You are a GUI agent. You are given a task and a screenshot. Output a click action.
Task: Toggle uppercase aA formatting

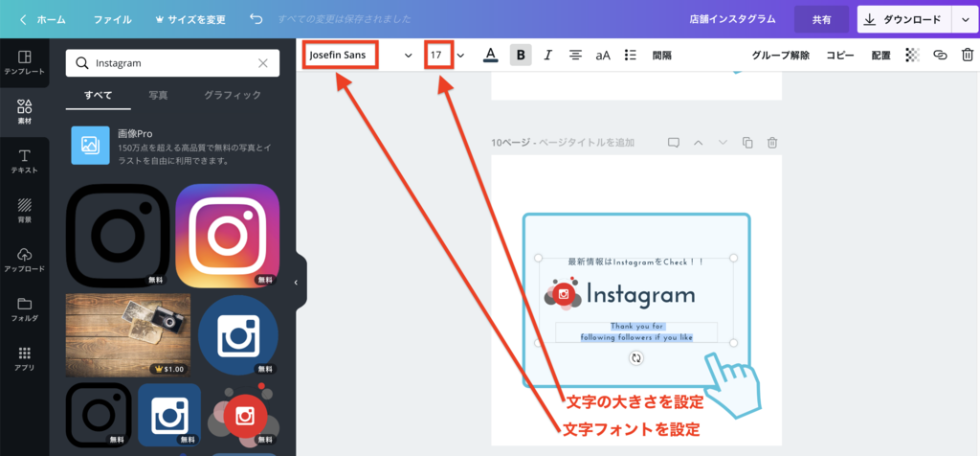(603, 55)
